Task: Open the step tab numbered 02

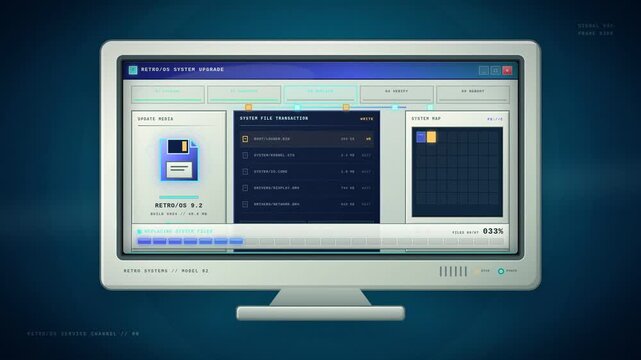Action: (244, 94)
